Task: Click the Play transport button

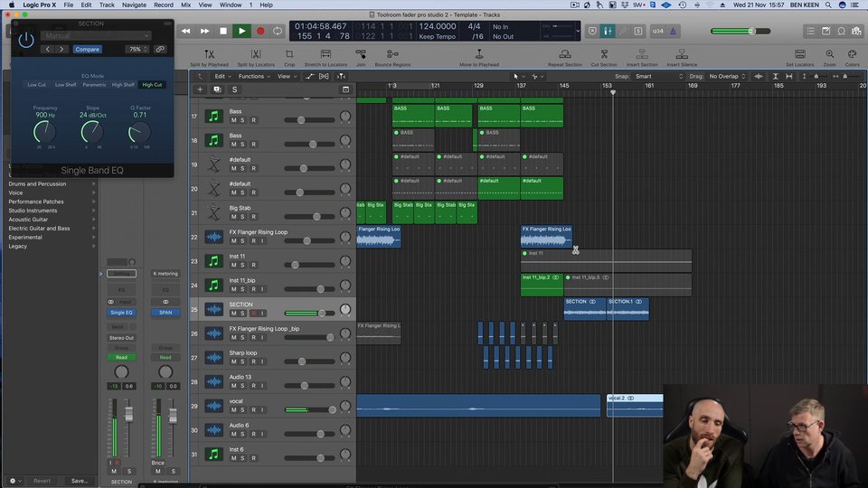Action: (241, 31)
